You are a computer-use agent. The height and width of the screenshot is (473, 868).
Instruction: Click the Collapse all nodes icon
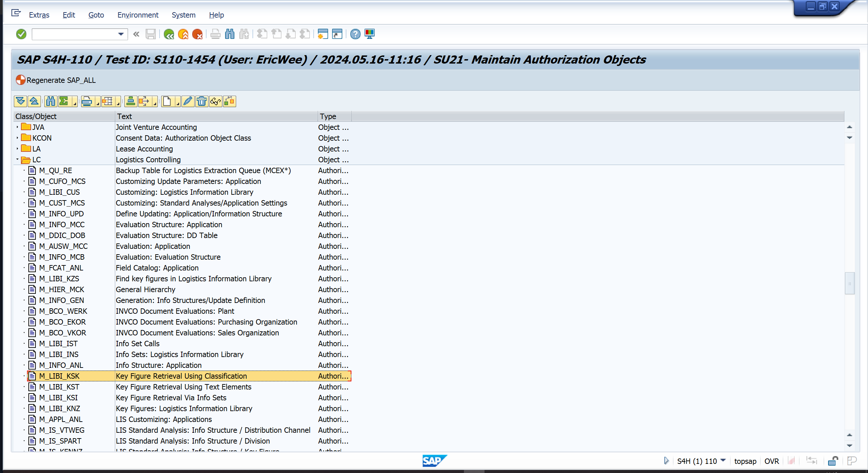34,101
